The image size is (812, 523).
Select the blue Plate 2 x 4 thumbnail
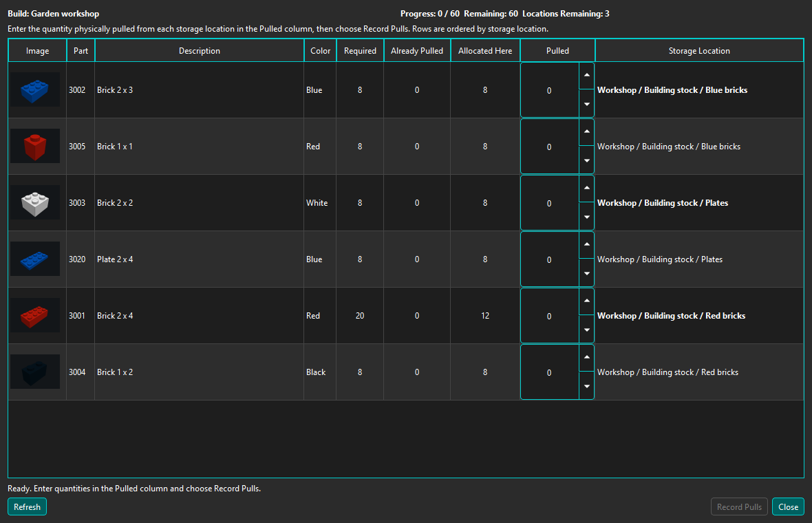(x=35, y=259)
